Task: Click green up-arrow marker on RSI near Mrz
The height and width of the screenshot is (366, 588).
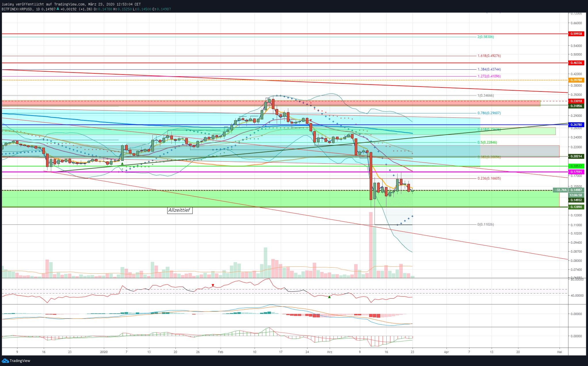Action: point(329,297)
